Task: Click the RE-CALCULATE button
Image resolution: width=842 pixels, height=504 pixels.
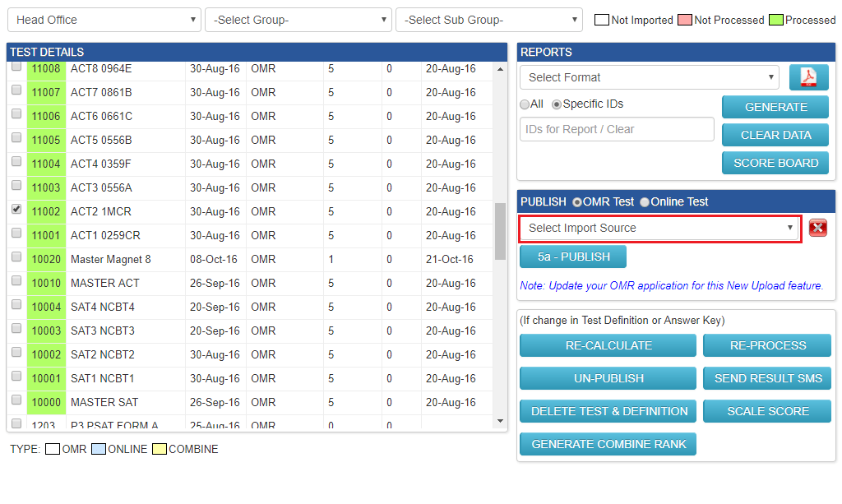Action: [x=608, y=345]
